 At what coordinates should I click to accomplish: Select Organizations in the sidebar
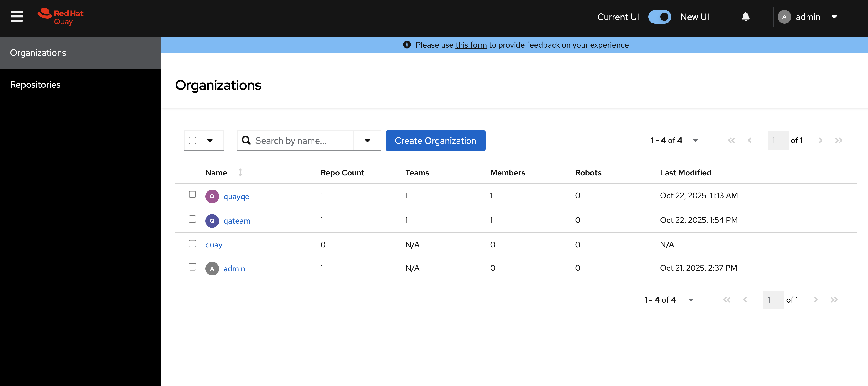(x=38, y=53)
